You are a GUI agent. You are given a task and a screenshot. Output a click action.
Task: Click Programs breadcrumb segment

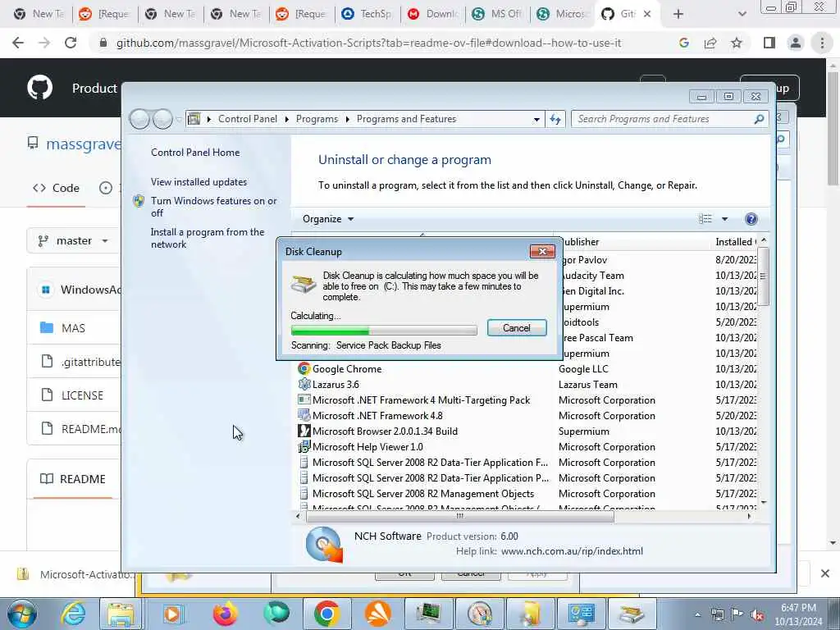[x=317, y=119]
